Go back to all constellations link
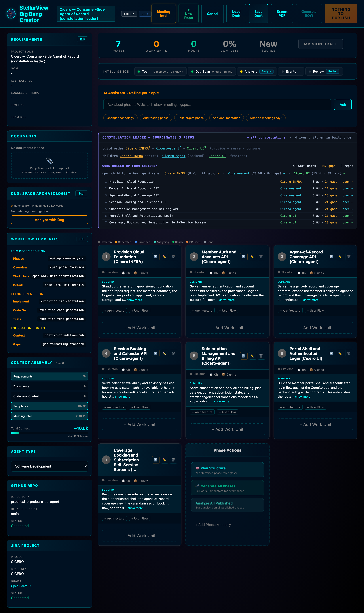The height and width of the screenshot is (613, 364). [x=266, y=137]
